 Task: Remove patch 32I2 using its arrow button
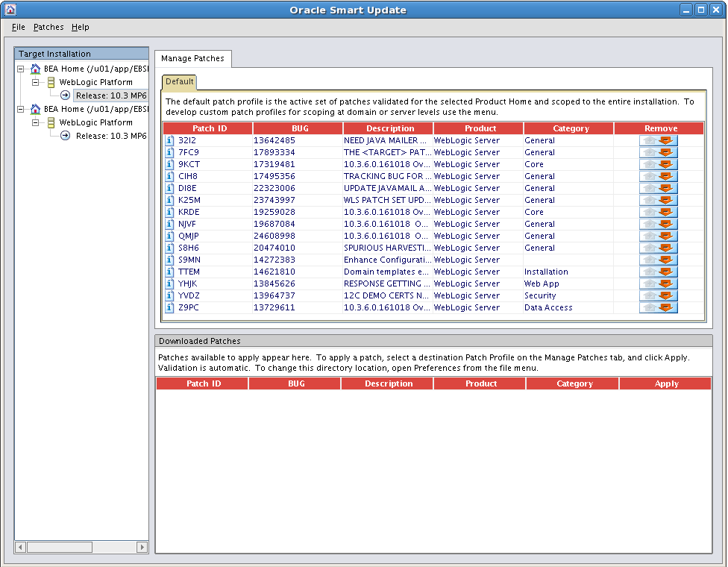pyautogui.click(x=659, y=140)
